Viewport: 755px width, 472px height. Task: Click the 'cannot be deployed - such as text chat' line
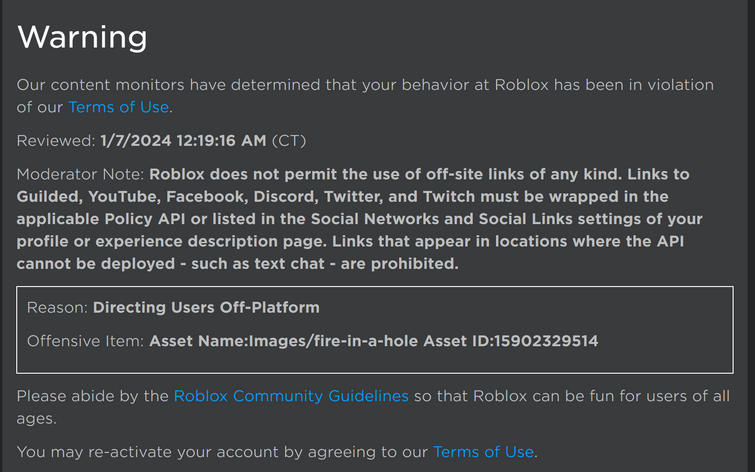(x=237, y=263)
